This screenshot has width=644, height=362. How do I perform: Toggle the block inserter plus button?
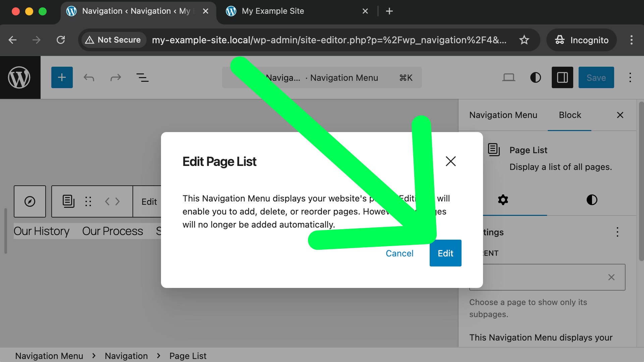point(62,77)
